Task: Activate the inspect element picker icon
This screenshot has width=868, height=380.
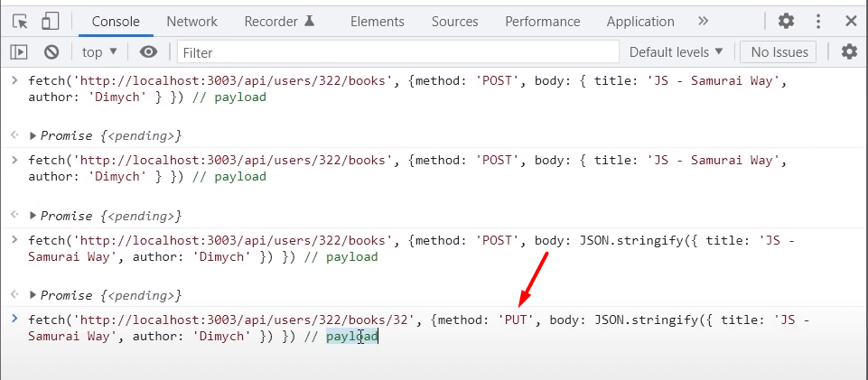Action: 20,21
